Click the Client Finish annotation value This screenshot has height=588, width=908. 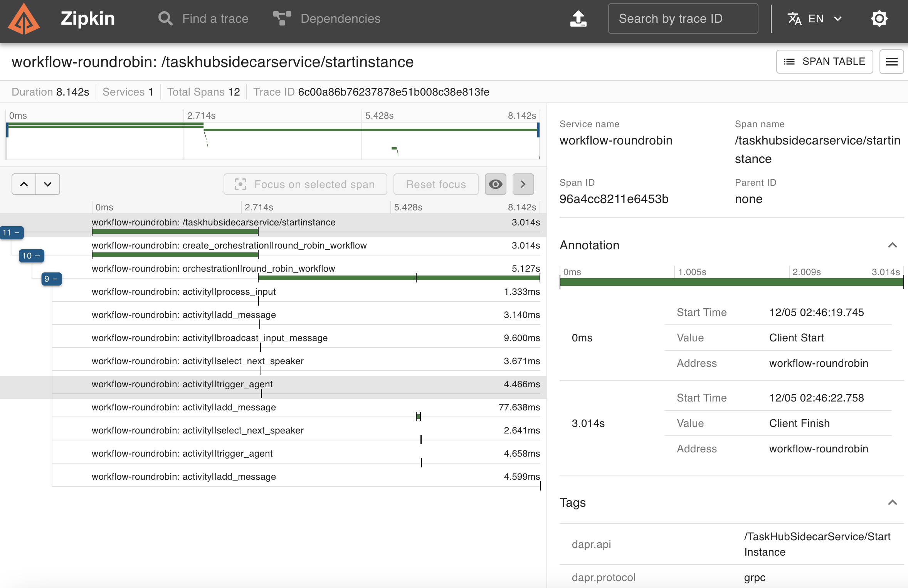click(799, 423)
